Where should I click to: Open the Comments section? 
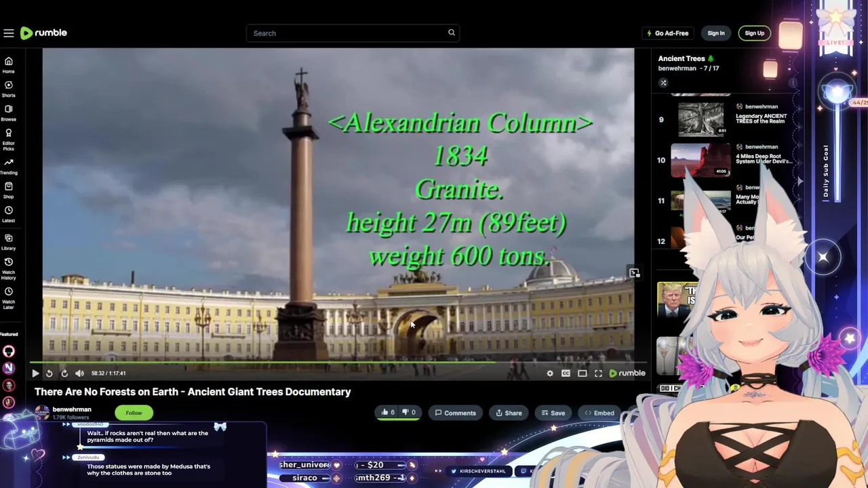pyautogui.click(x=455, y=413)
